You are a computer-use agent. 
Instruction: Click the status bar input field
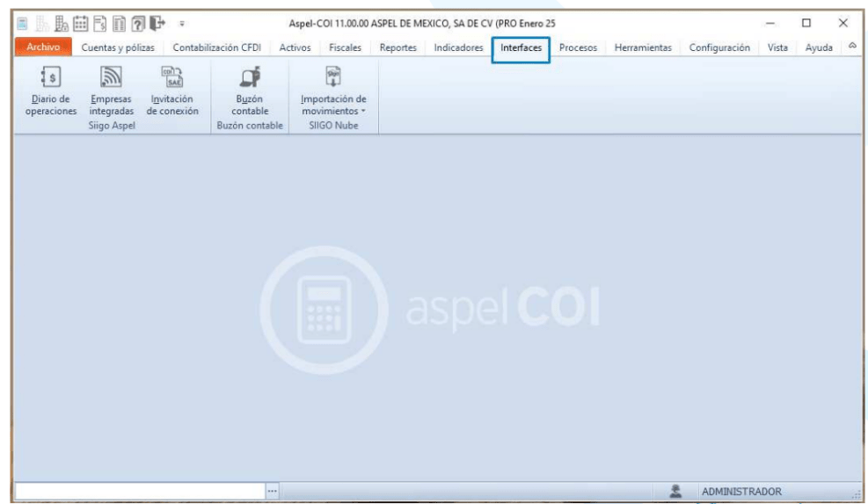point(140,491)
